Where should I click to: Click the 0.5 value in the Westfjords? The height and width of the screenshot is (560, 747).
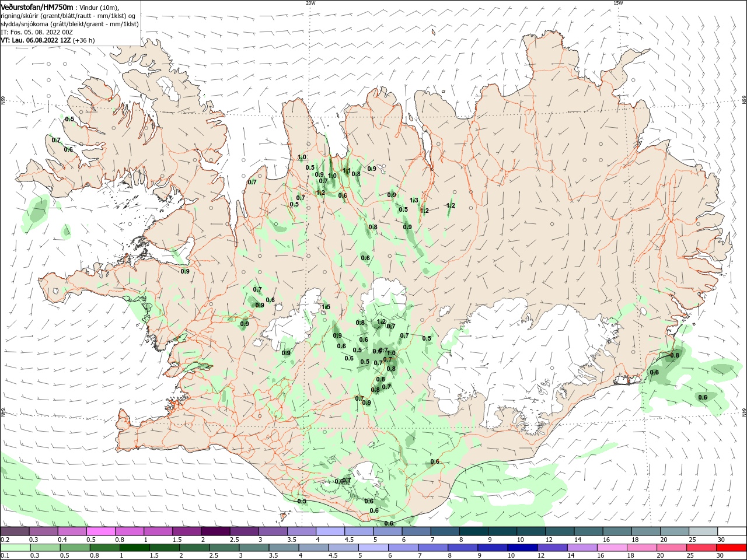point(69,119)
